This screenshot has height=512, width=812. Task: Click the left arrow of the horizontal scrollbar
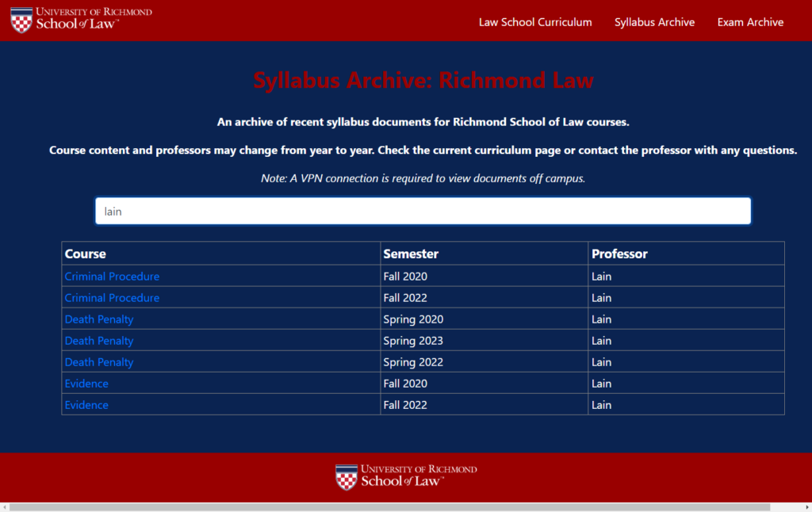click(4, 507)
